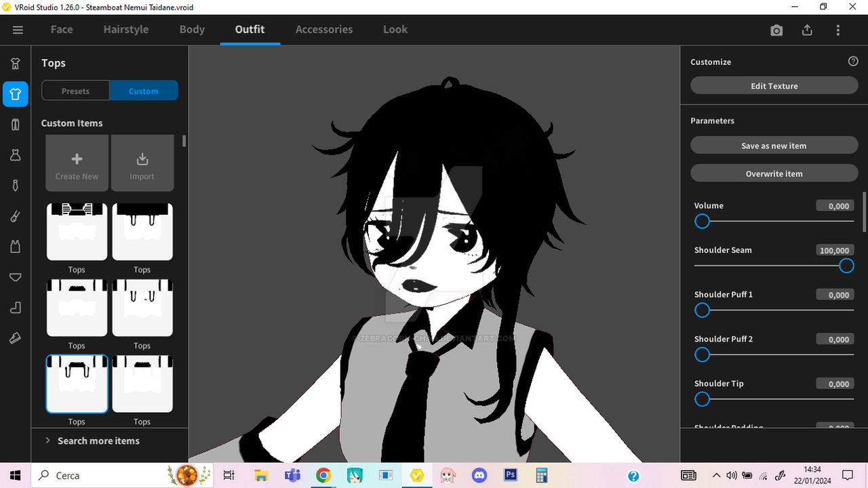Select the first Tops custom item thumbnail

click(x=77, y=232)
